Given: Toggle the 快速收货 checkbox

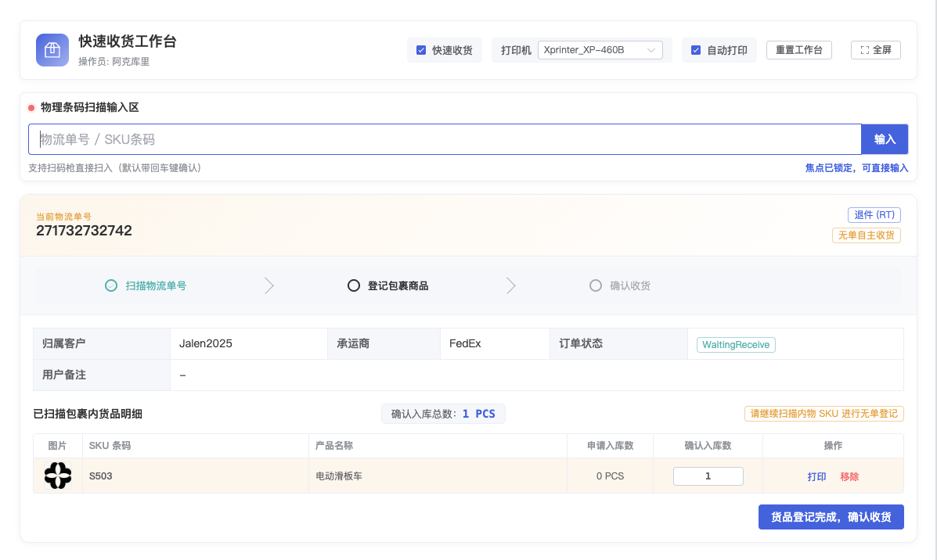Looking at the screenshot, I should [421, 50].
